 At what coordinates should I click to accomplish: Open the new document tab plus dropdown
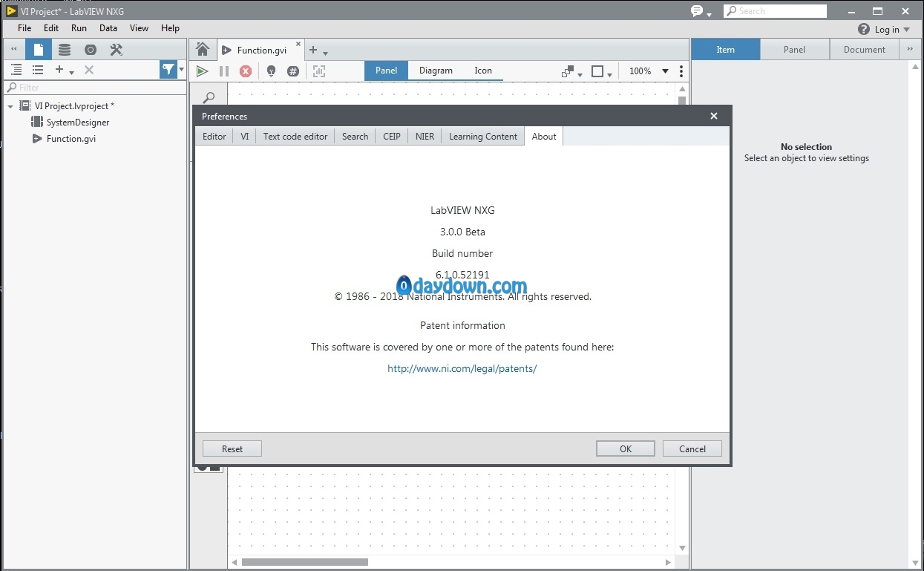point(318,50)
